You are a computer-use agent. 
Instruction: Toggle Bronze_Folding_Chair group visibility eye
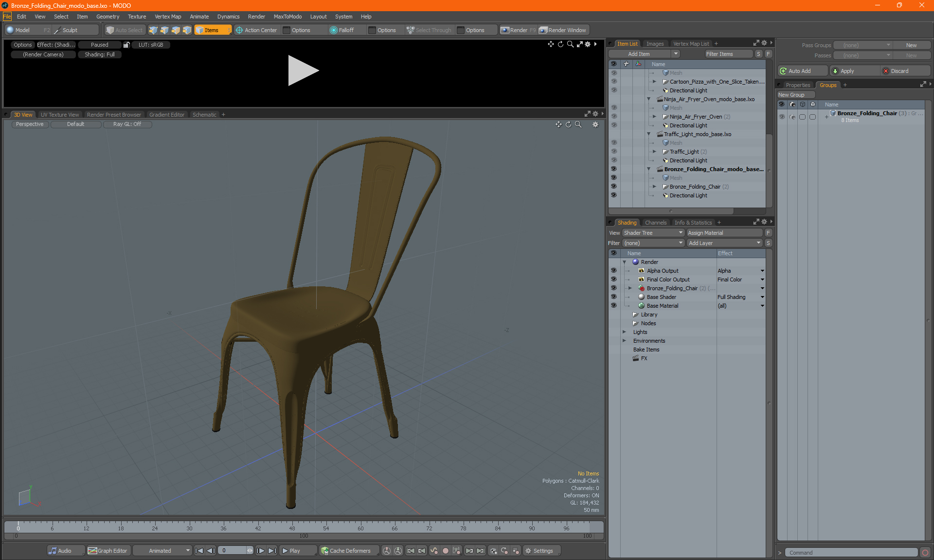tap(782, 117)
